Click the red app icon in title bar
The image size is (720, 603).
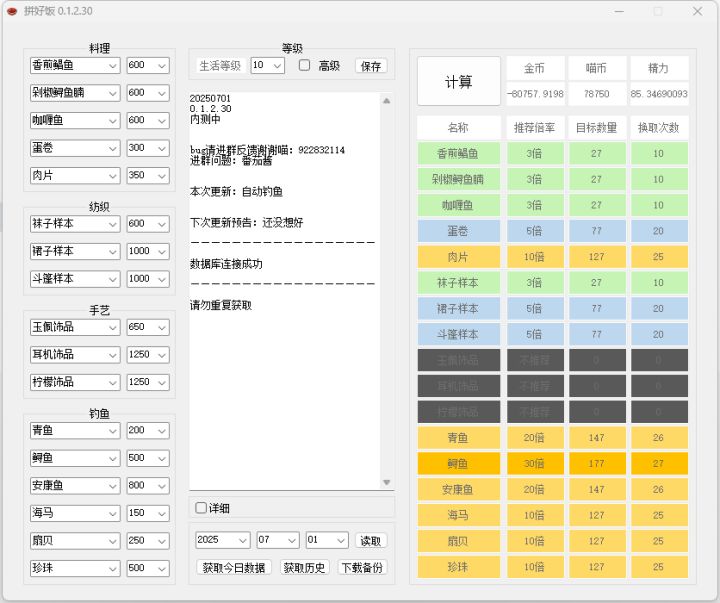point(12,11)
